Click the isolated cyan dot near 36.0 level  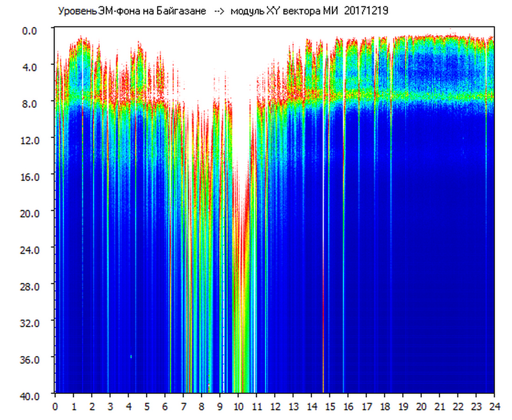(131, 357)
